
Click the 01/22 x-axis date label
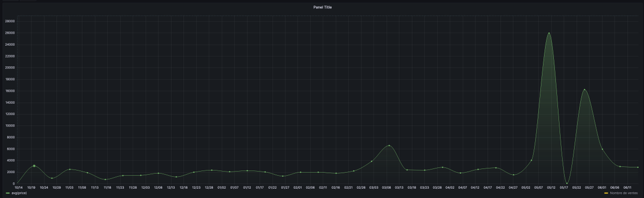click(x=272, y=188)
